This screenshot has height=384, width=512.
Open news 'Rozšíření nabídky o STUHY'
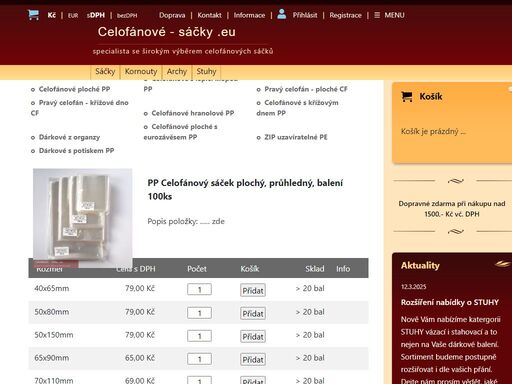450,302
